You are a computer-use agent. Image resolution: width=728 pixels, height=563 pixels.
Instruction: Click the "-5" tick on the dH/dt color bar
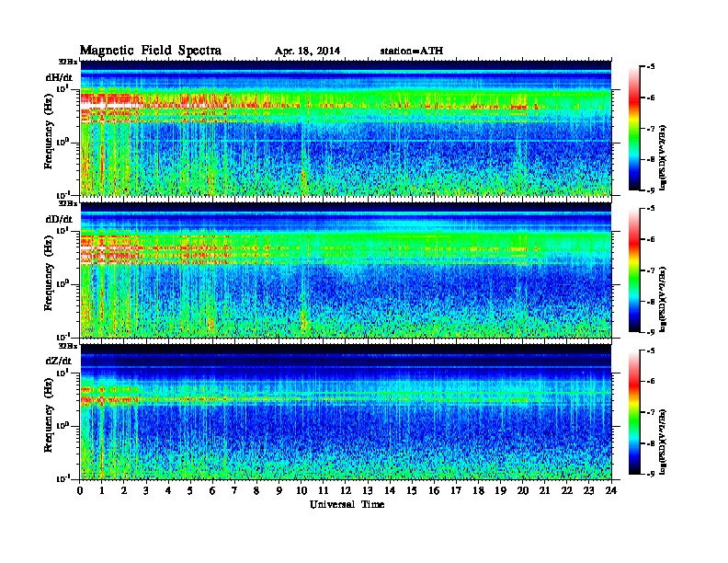[x=651, y=67]
